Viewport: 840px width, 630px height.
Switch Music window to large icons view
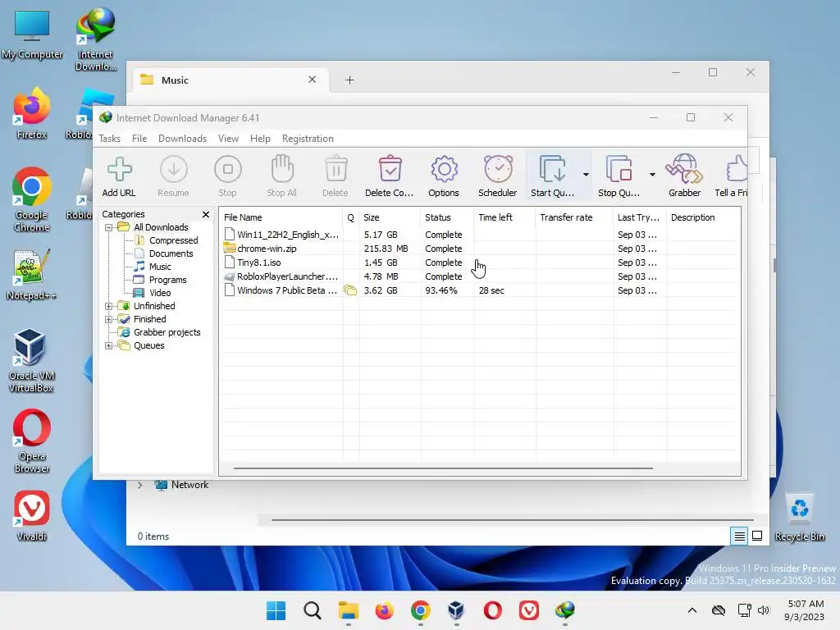coord(757,536)
